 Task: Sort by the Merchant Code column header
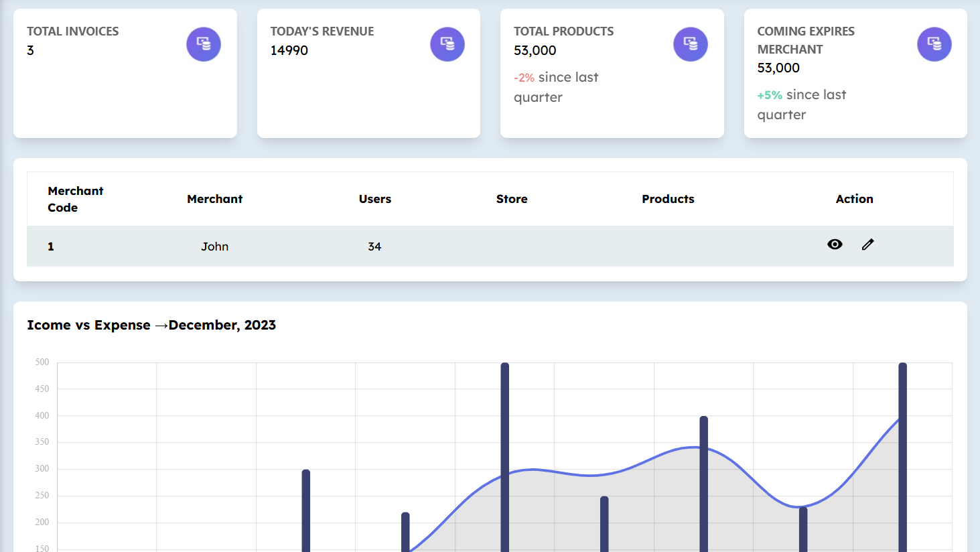click(76, 199)
